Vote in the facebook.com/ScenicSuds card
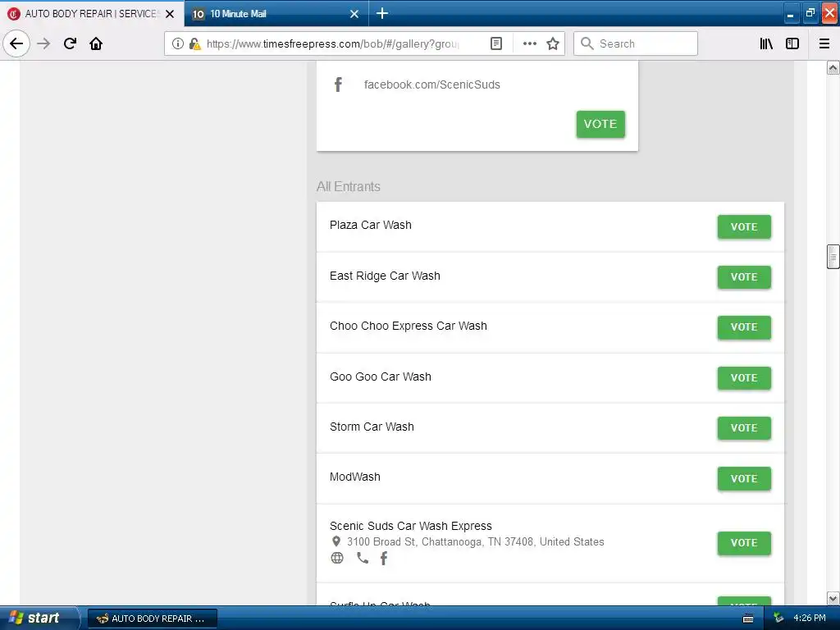The width and height of the screenshot is (840, 630). click(x=600, y=124)
